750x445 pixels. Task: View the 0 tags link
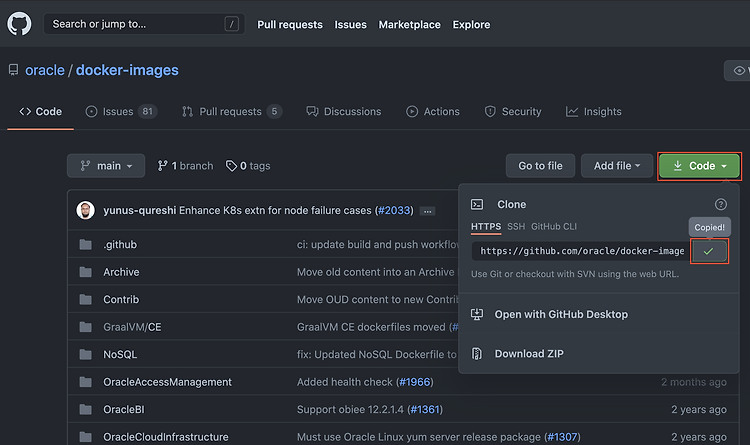click(x=248, y=166)
